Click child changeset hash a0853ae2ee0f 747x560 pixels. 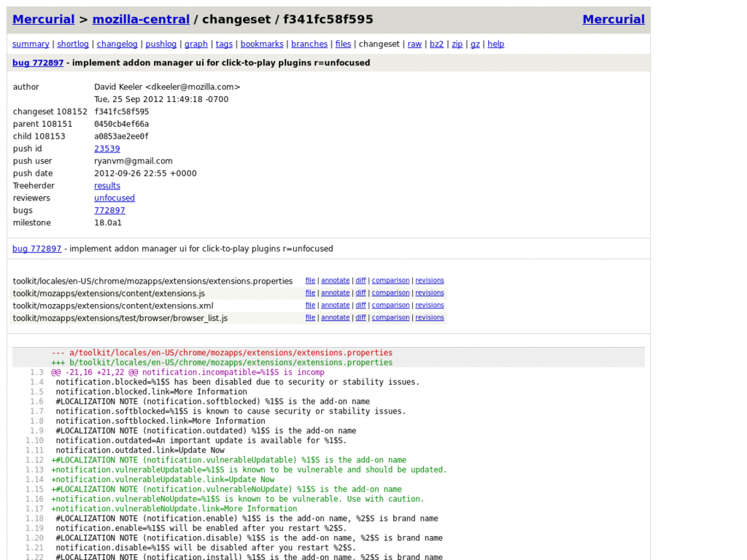pos(122,136)
